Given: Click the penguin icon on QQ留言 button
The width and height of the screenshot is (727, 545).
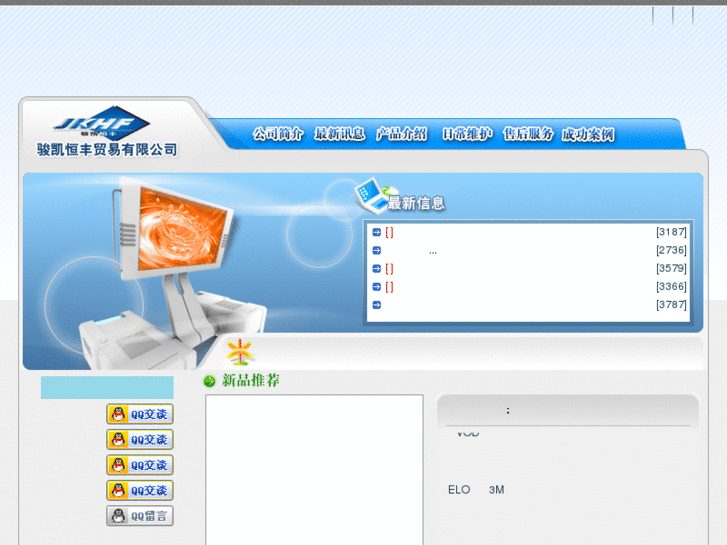Looking at the screenshot, I should (x=119, y=515).
